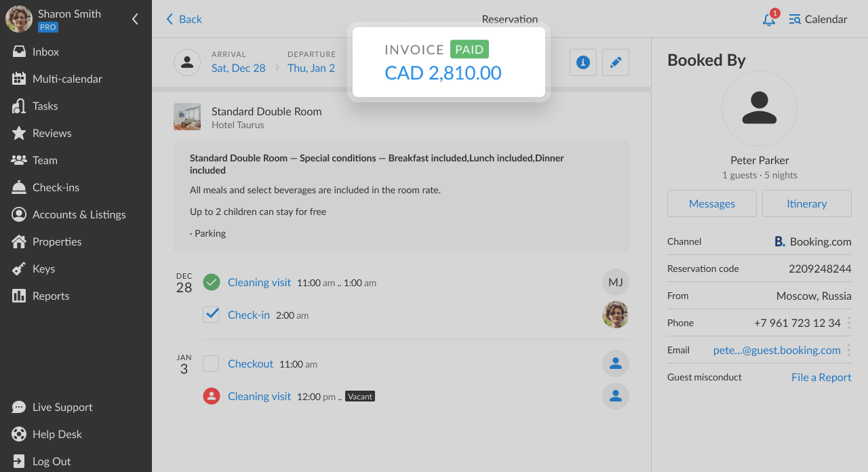The image size is (868, 472).
Task: Click the Check-in assignee photo avatar
Action: [616, 315]
